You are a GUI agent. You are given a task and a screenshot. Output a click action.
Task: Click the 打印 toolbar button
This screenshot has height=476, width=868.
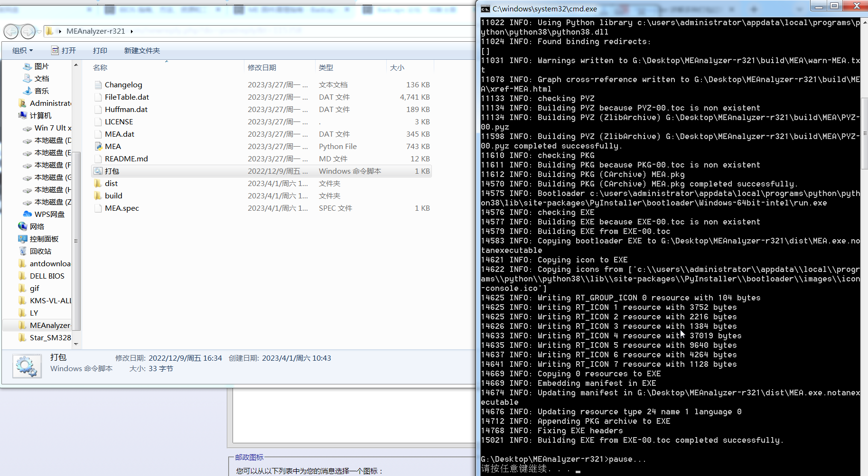pos(100,50)
